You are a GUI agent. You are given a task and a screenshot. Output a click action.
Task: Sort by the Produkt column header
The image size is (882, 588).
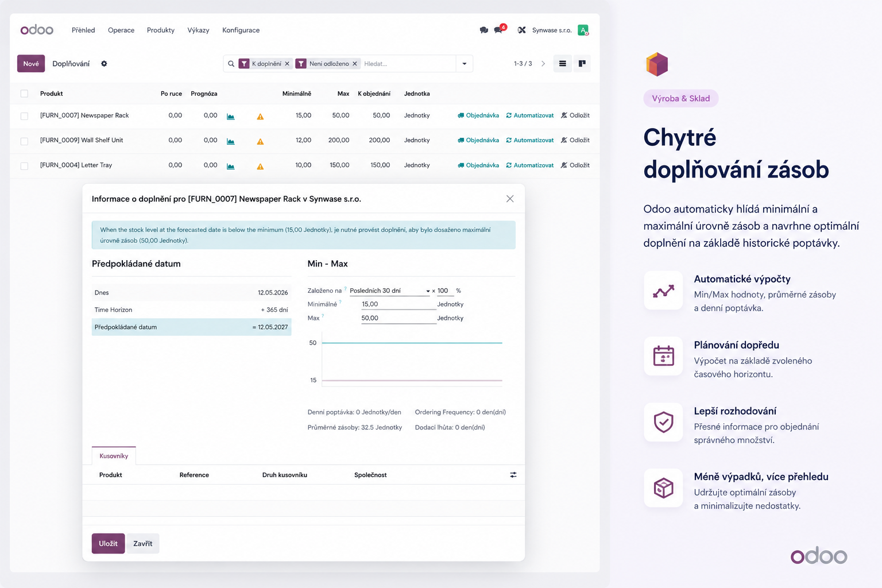pyautogui.click(x=52, y=94)
